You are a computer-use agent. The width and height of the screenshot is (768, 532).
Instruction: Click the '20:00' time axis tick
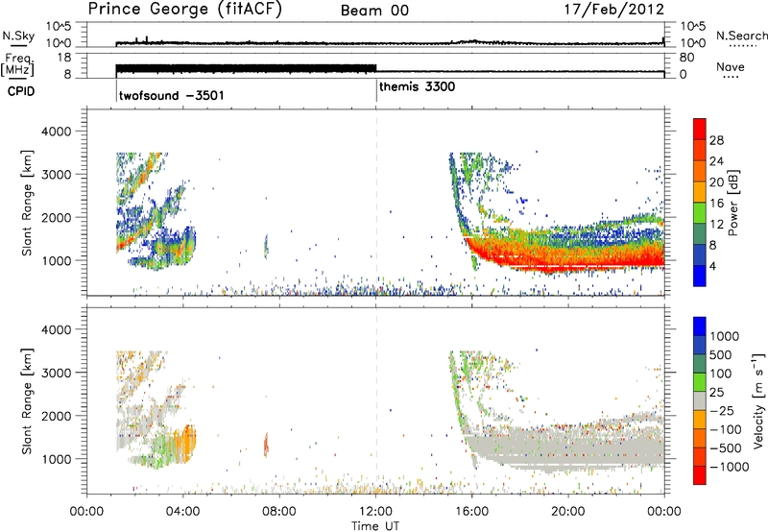click(567, 512)
